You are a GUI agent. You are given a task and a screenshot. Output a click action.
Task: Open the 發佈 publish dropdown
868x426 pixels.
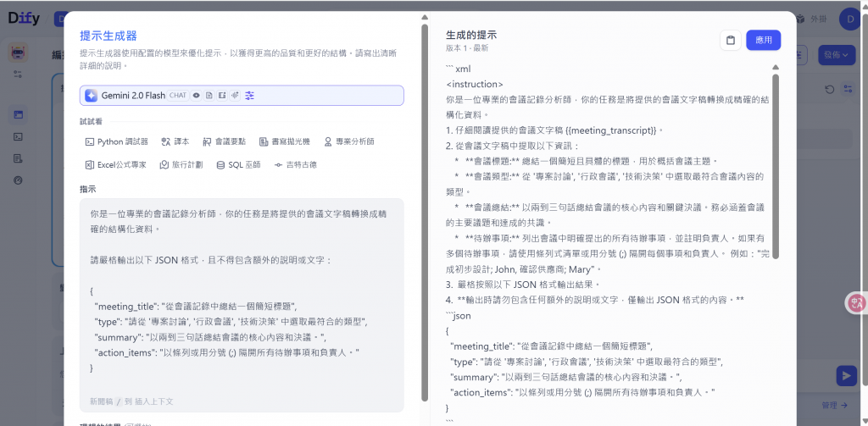pos(836,55)
